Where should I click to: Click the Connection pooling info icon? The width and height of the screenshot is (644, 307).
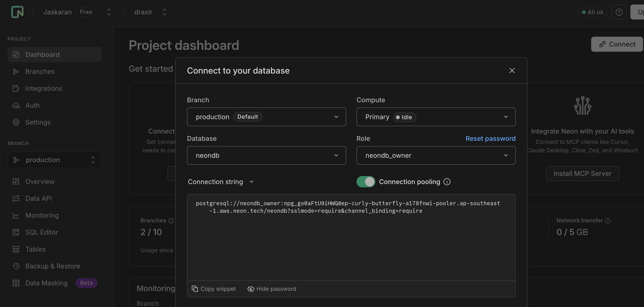(447, 182)
